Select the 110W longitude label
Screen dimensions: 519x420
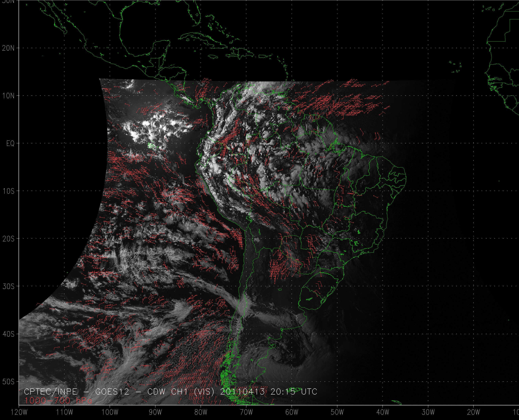click(x=65, y=412)
